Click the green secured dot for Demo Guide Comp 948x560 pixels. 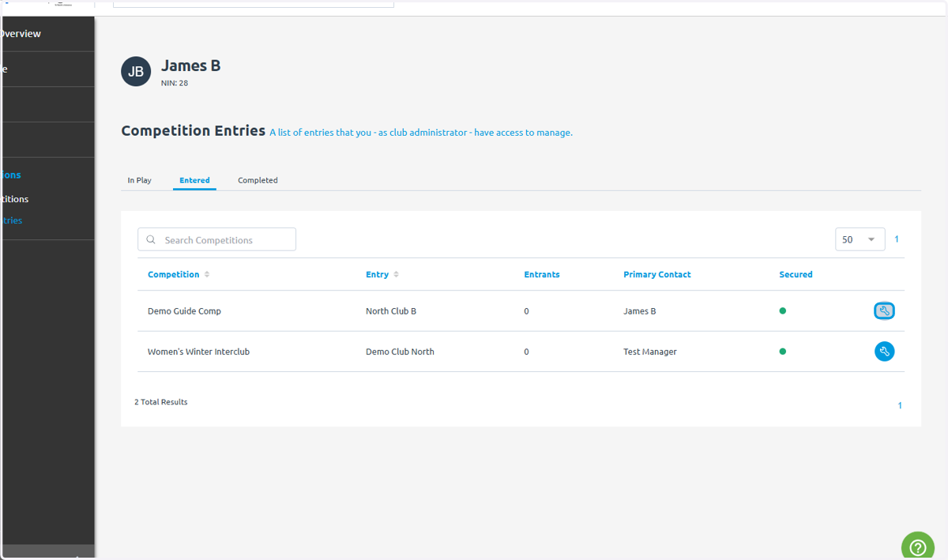pyautogui.click(x=783, y=311)
